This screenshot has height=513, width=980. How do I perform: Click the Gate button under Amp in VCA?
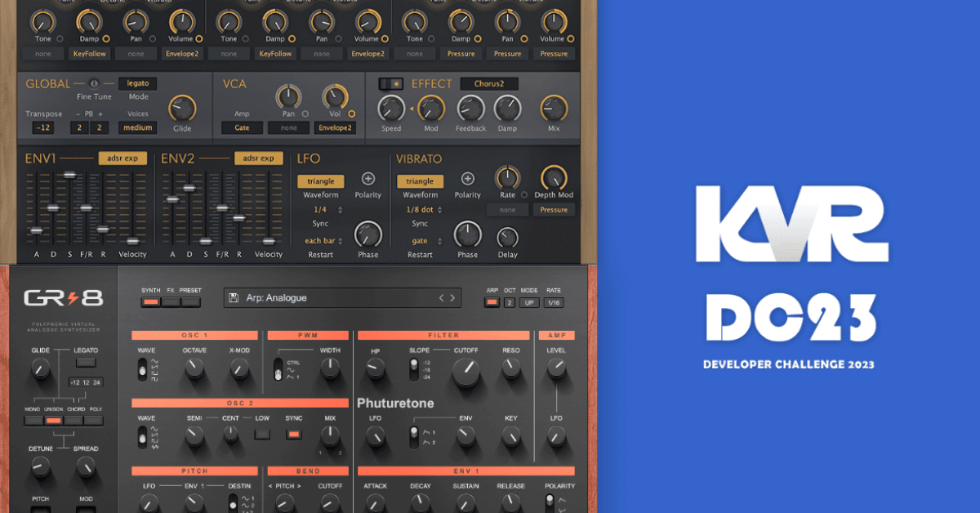pyautogui.click(x=242, y=127)
